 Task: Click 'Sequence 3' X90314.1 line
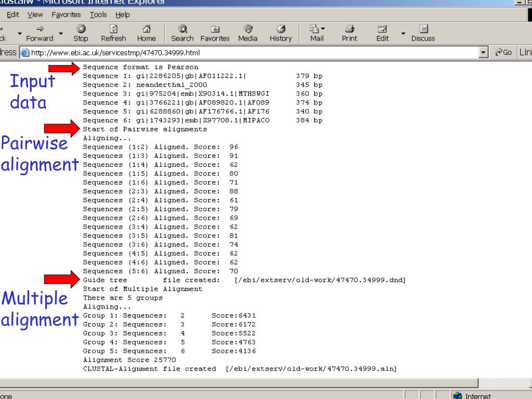[x=203, y=94]
